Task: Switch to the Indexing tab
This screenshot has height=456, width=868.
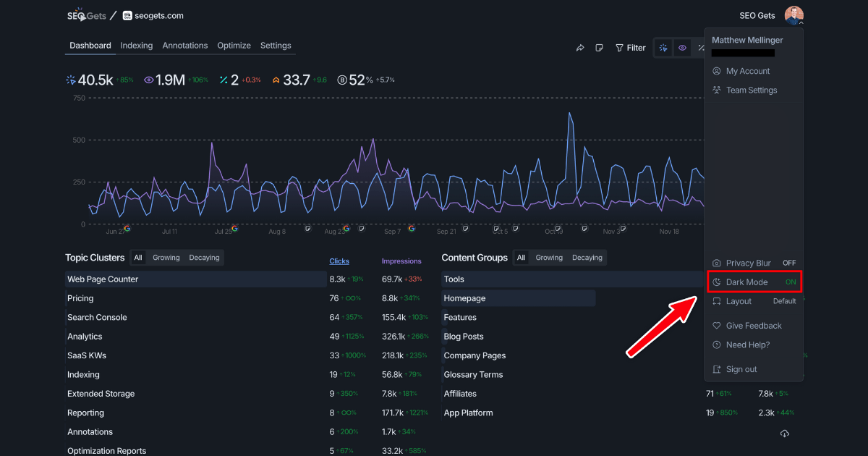Action: point(136,45)
